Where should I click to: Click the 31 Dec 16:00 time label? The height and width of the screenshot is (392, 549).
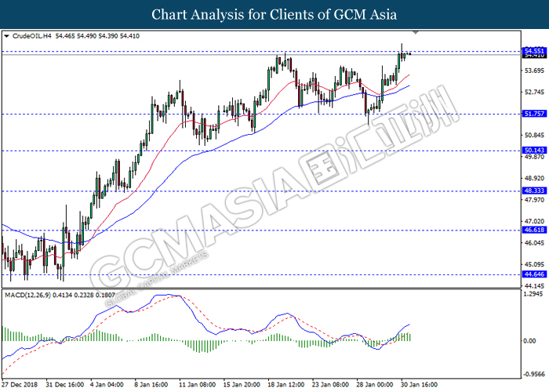pyautogui.click(x=65, y=385)
